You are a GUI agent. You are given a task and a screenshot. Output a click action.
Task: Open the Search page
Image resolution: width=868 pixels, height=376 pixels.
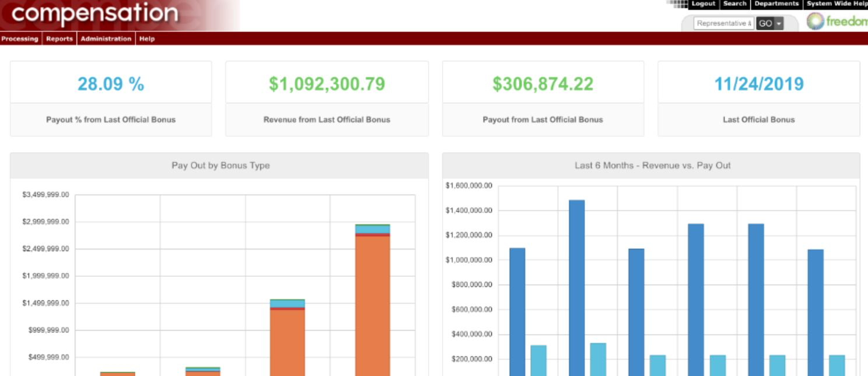[x=735, y=3]
